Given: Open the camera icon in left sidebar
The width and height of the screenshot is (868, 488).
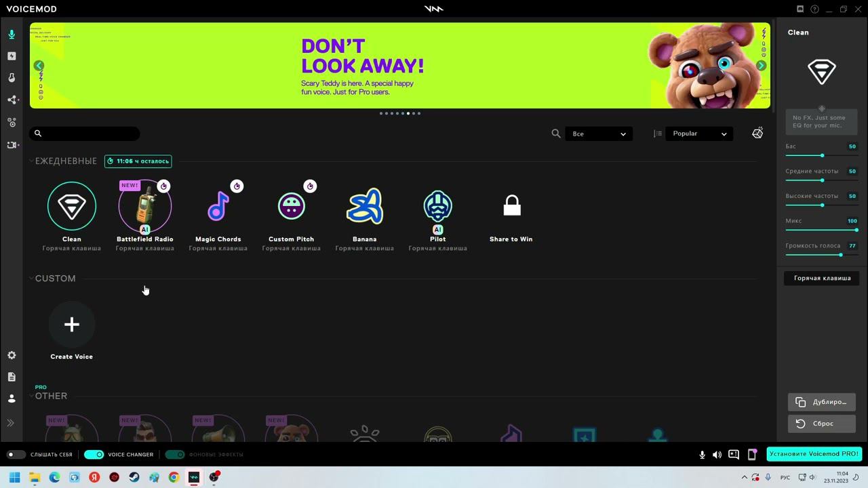Looking at the screenshot, I should point(12,145).
